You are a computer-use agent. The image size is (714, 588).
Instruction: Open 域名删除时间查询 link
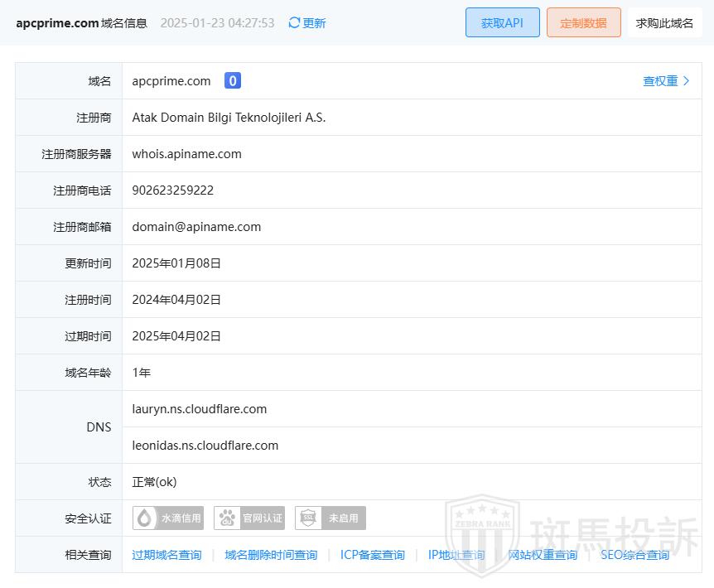click(x=271, y=555)
